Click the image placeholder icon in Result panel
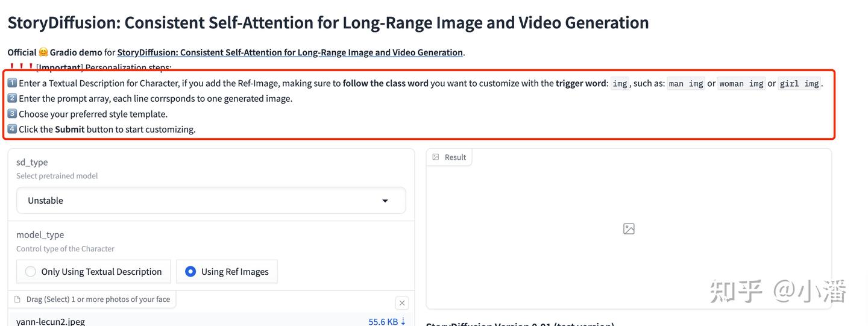The image size is (868, 326). click(629, 229)
